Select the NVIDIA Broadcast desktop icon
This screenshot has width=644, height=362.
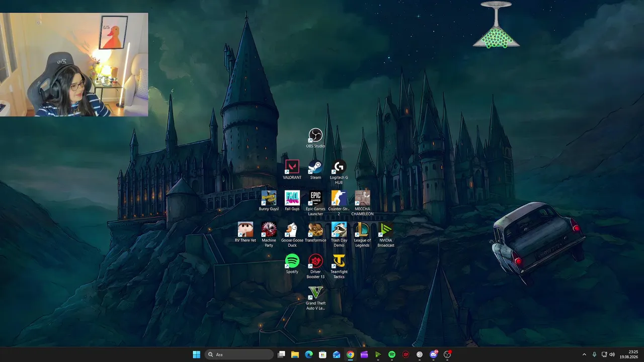(386, 235)
